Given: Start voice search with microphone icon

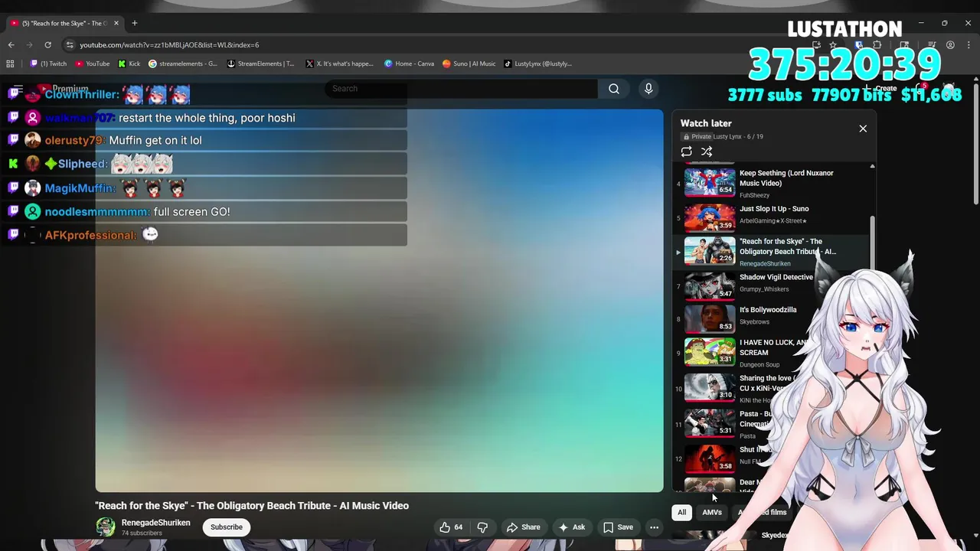Looking at the screenshot, I should tap(648, 89).
